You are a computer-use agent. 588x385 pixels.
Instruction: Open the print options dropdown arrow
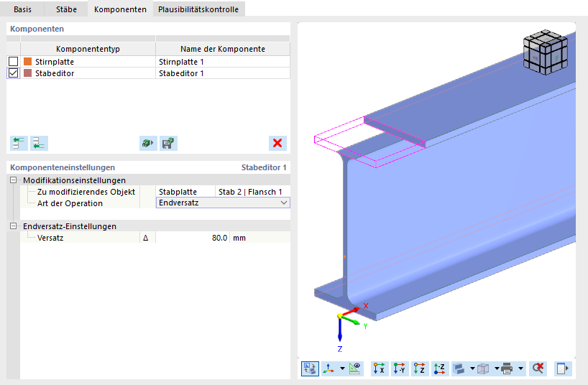tap(520, 368)
